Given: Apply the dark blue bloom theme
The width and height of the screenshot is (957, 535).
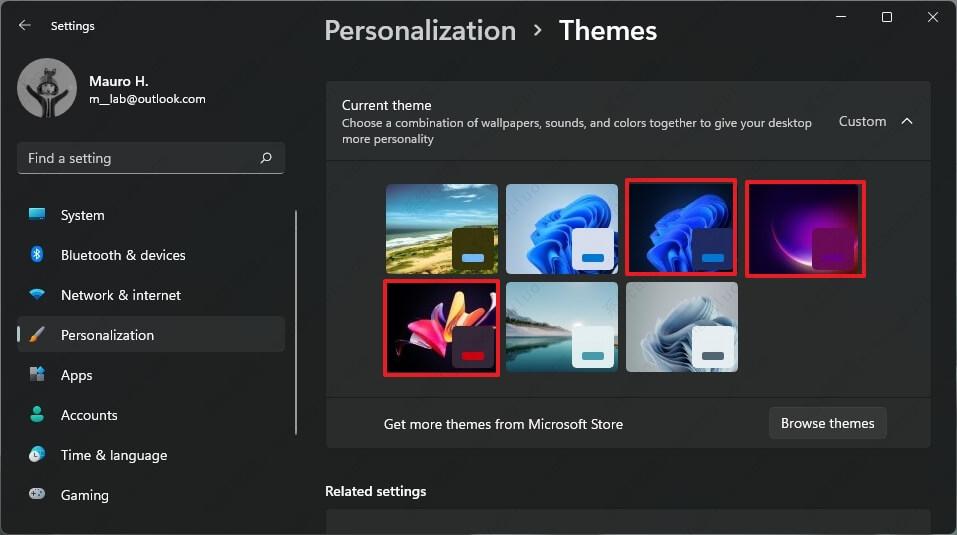Looking at the screenshot, I should click(x=681, y=227).
